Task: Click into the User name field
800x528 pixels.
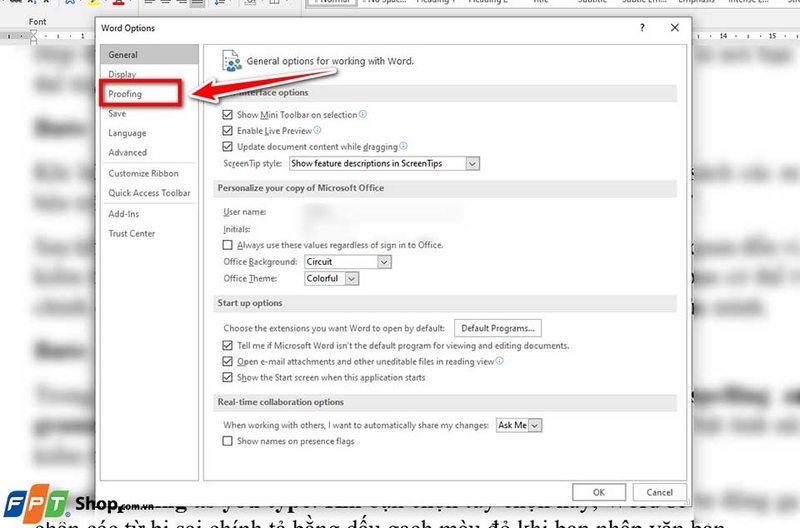Action: (x=383, y=212)
